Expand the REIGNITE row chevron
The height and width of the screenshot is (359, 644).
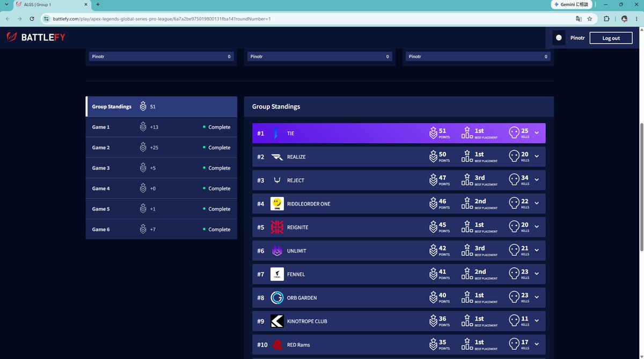(537, 228)
